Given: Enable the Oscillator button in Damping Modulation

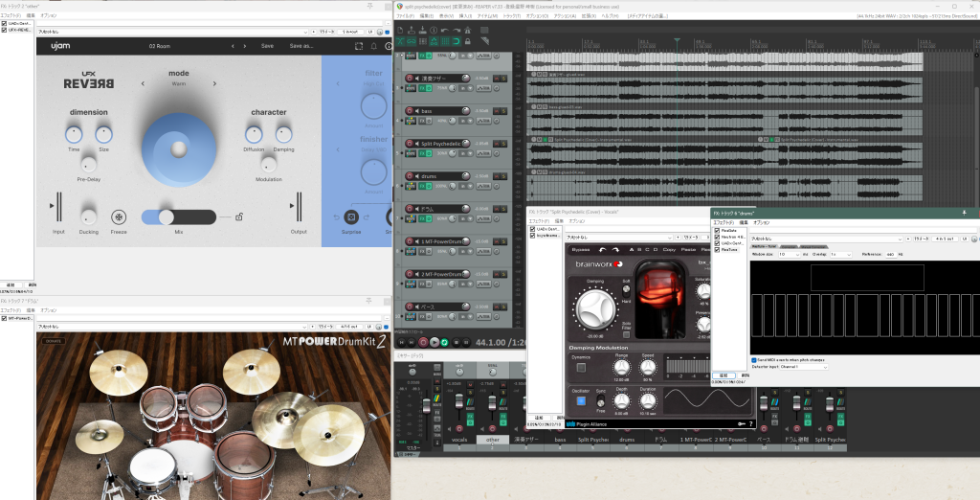Looking at the screenshot, I should click(581, 400).
